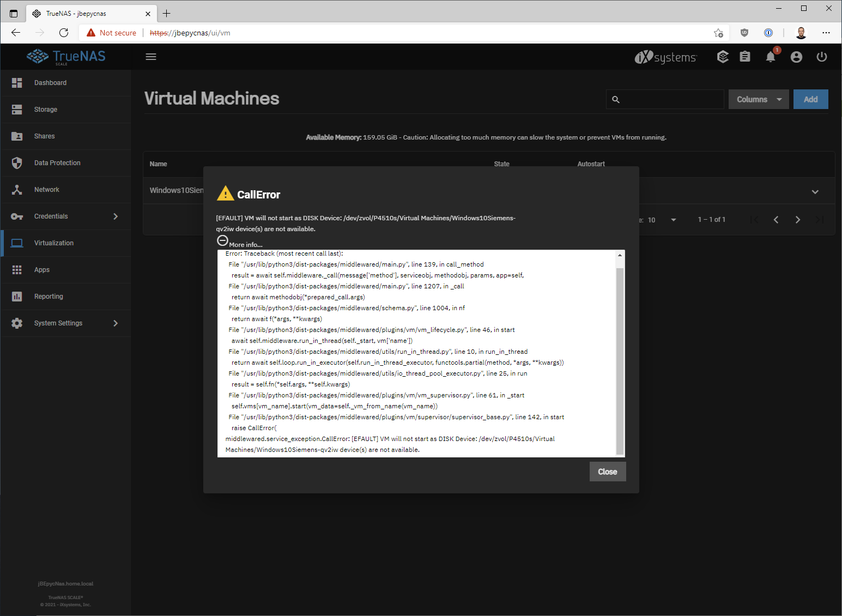Click the traceback scrollbar in error dialog
Screen dimensions: 842x616
[620, 360]
